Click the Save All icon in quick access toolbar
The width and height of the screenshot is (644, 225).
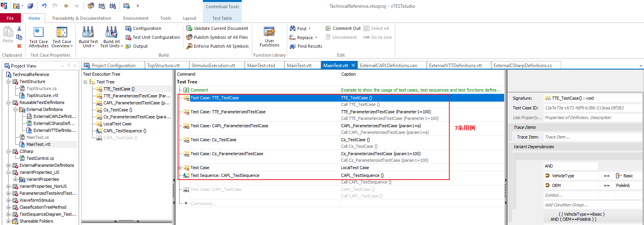[x=30, y=6]
